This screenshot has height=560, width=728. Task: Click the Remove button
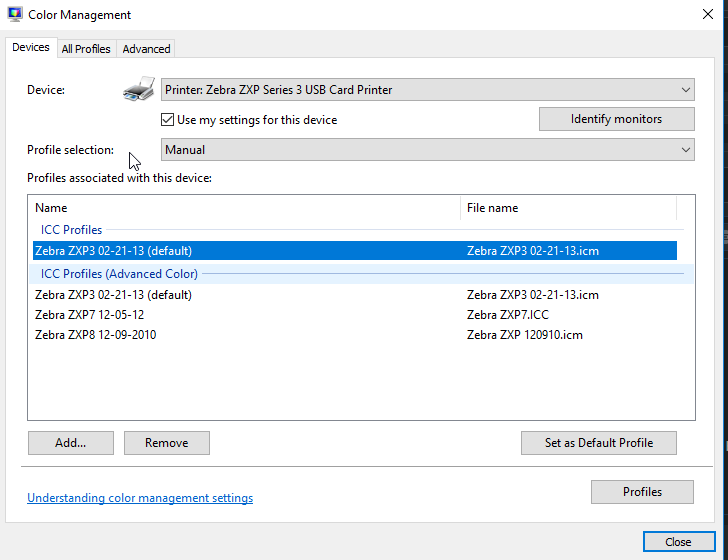pos(166,443)
